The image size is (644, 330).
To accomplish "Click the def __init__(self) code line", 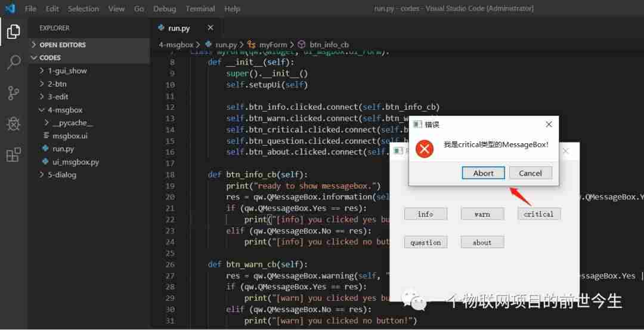I will click(251, 62).
